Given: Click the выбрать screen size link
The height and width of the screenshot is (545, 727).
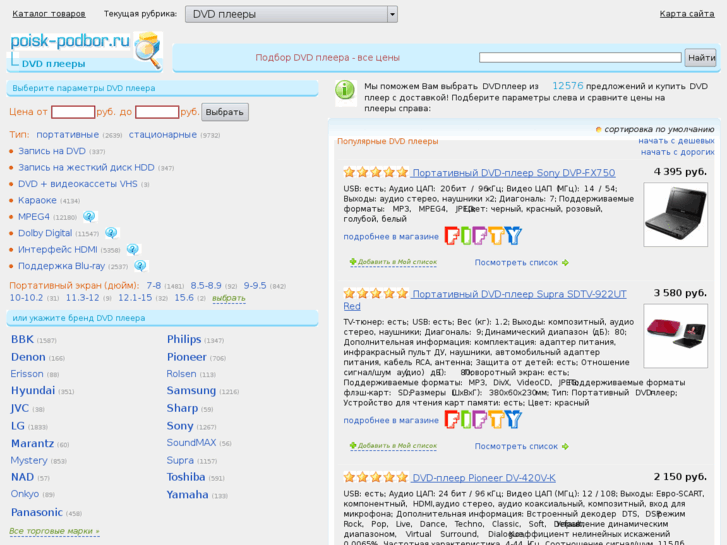Looking at the screenshot, I should click(229, 298).
